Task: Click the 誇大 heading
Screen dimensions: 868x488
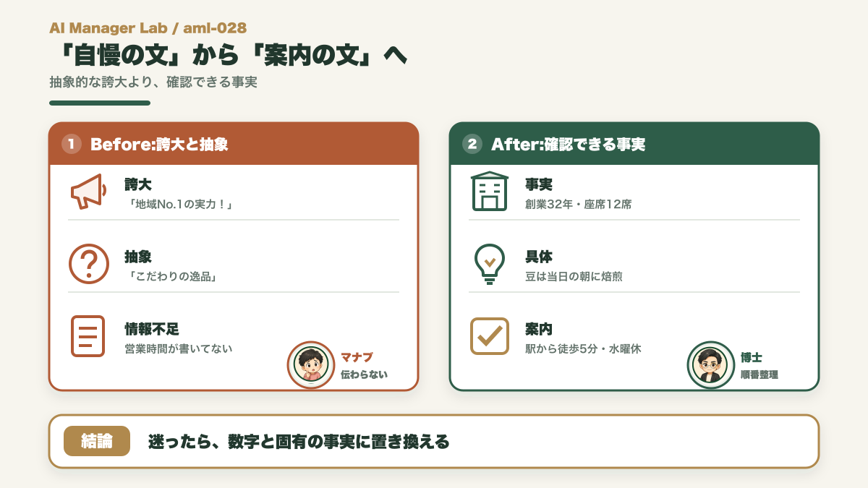Action: click(x=138, y=184)
